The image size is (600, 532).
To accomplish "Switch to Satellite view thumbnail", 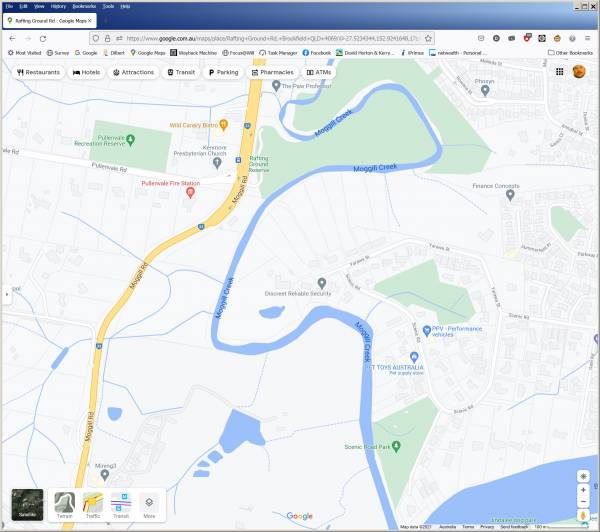I will (28, 504).
